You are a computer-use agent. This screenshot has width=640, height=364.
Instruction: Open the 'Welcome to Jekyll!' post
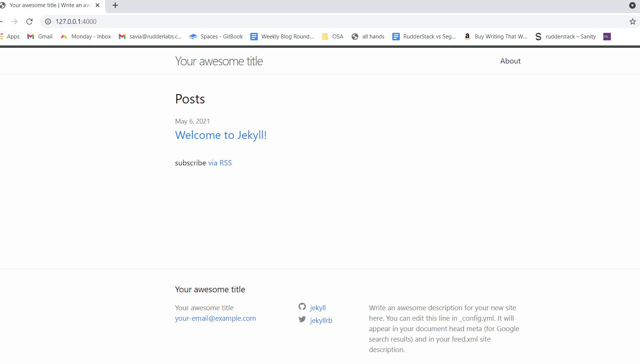tap(221, 135)
